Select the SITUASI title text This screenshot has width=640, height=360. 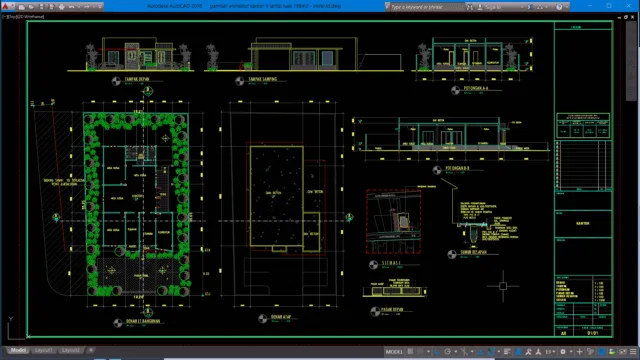391,263
